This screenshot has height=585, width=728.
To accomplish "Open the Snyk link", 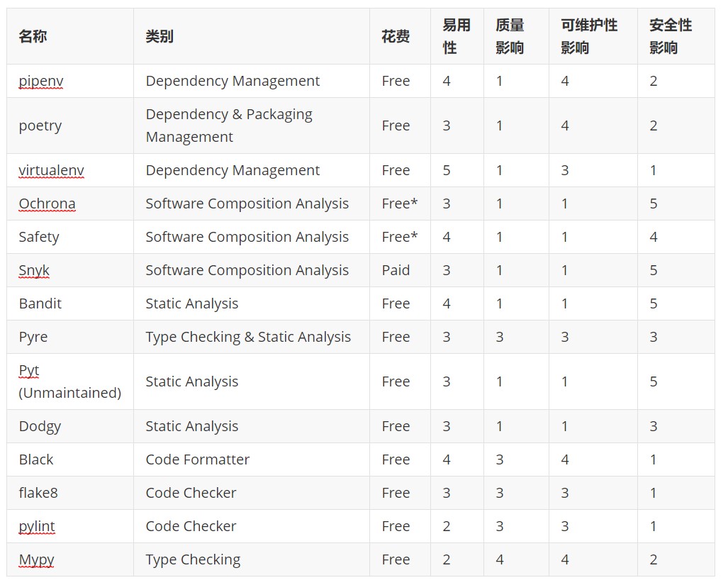I will (33, 270).
